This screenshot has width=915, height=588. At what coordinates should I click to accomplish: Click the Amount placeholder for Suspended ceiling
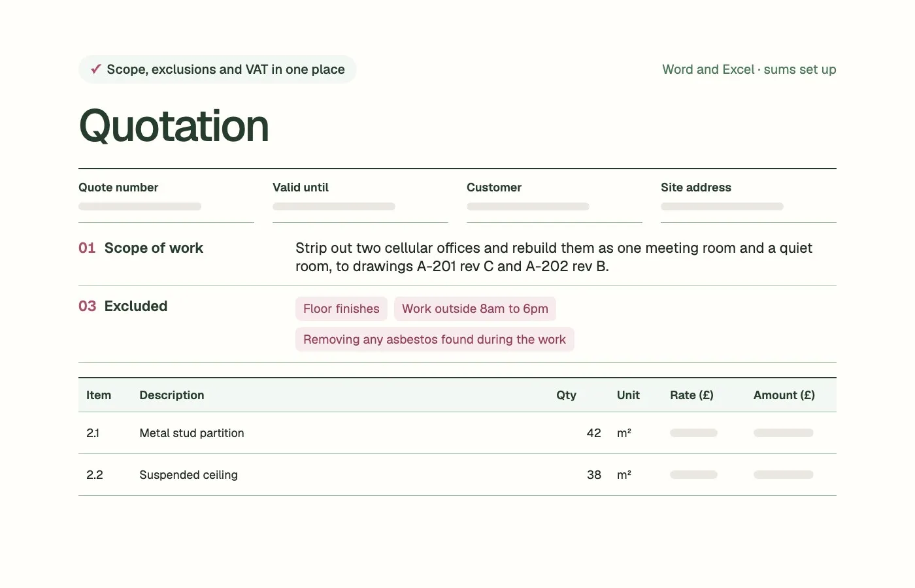point(784,474)
